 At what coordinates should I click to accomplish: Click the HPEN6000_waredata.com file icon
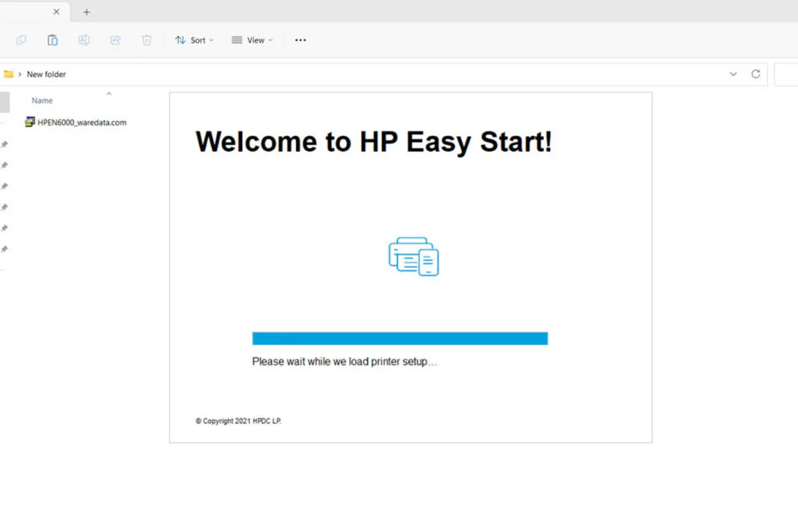(x=30, y=122)
